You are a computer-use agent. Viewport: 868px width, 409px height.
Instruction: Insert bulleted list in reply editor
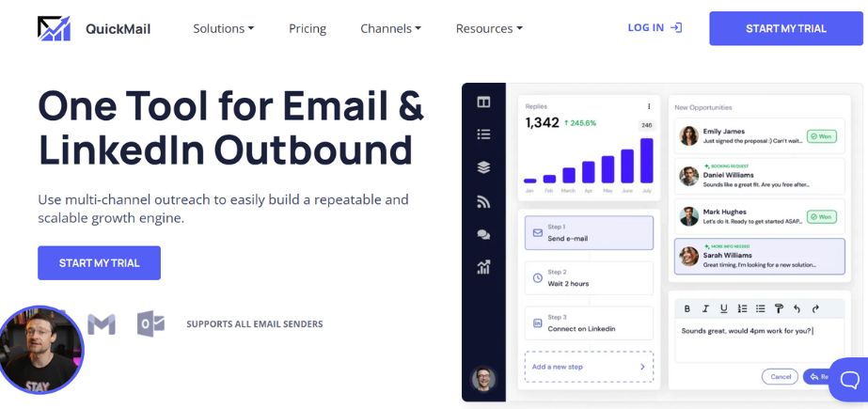tap(761, 308)
